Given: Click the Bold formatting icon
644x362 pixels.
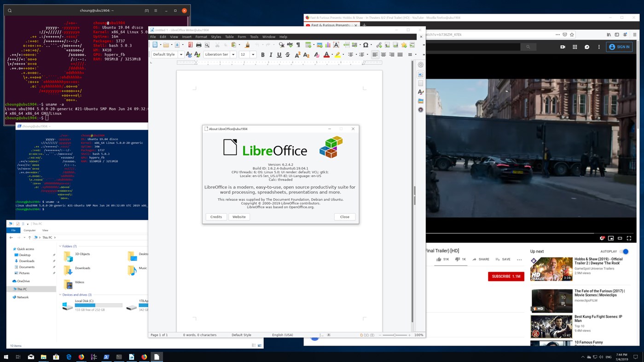Looking at the screenshot, I should 263,55.
